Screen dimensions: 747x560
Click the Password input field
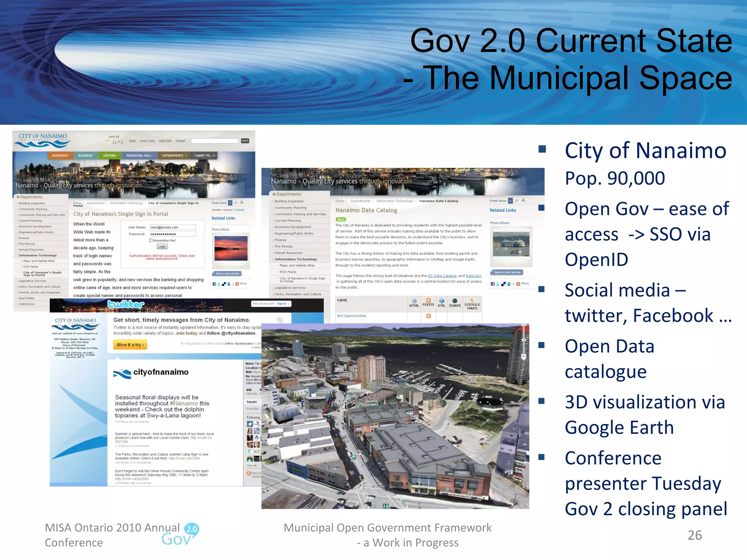[173, 234]
